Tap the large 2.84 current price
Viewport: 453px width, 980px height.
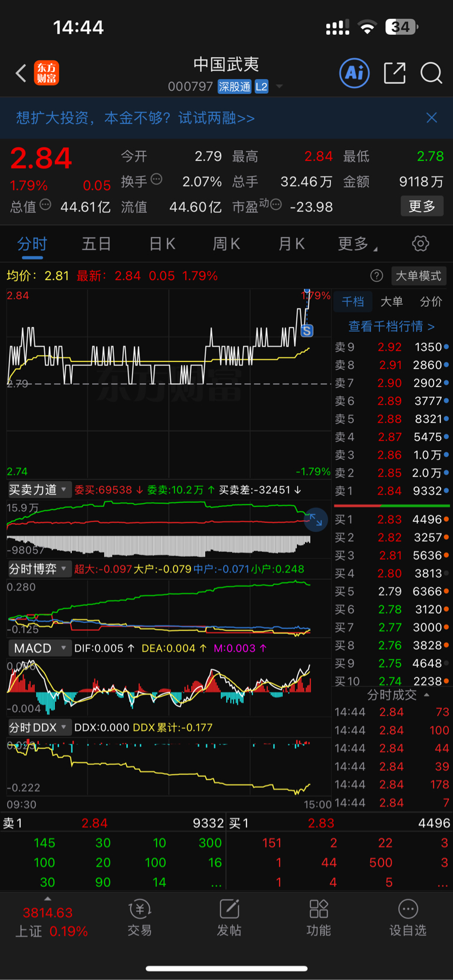click(x=41, y=158)
